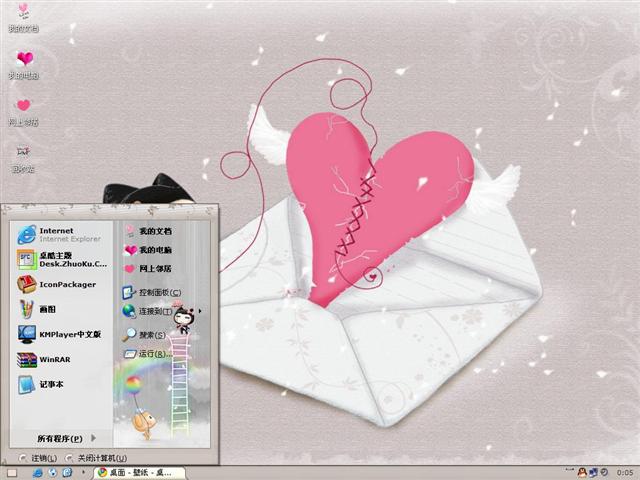Select 网上邻居 desktop icon
The width and height of the screenshot is (640, 480).
[x=23, y=112]
